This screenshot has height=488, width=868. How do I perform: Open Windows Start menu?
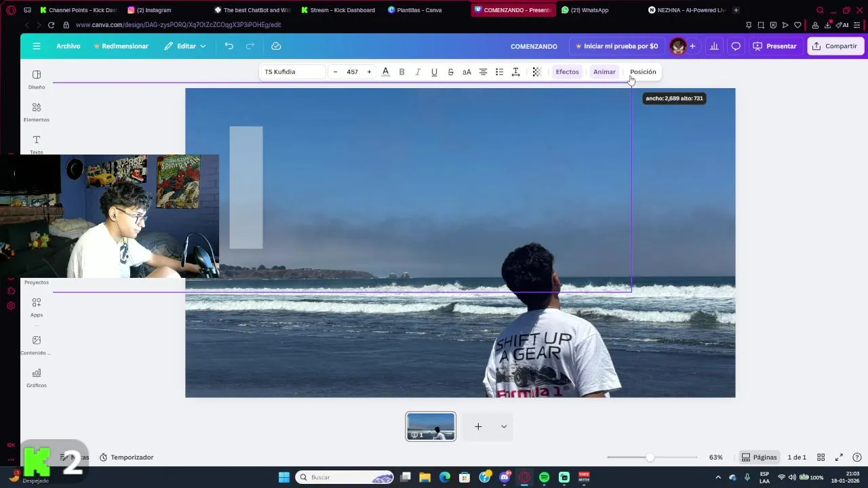(284, 477)
